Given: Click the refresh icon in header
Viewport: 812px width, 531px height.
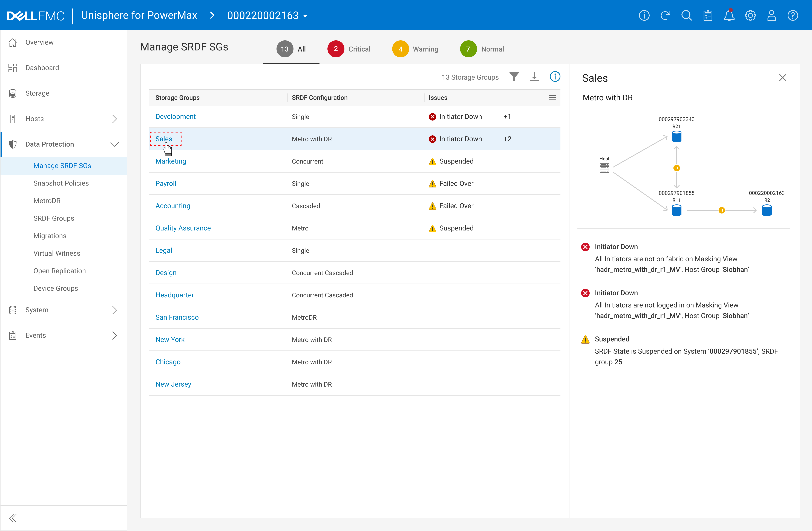Looking at the screenshot, I should [665, 16].
